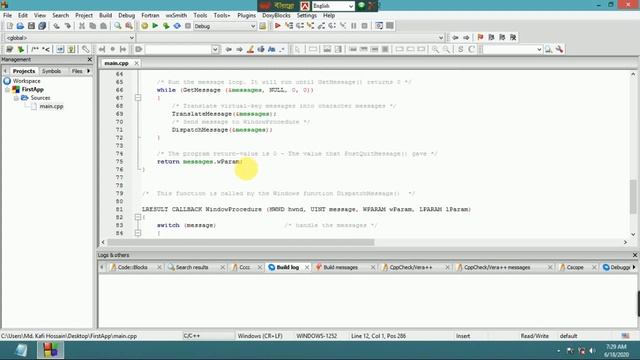Image resolution: width=640 pixels, height=360 pixels.
Task: Switch to the Symbols tab
Action: [x=51, y=71]
